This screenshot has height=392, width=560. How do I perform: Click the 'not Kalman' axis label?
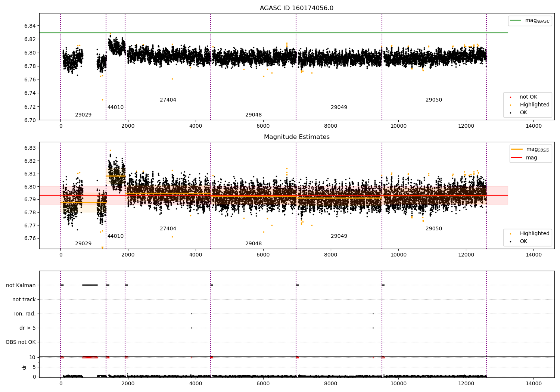tap(21, 285)
